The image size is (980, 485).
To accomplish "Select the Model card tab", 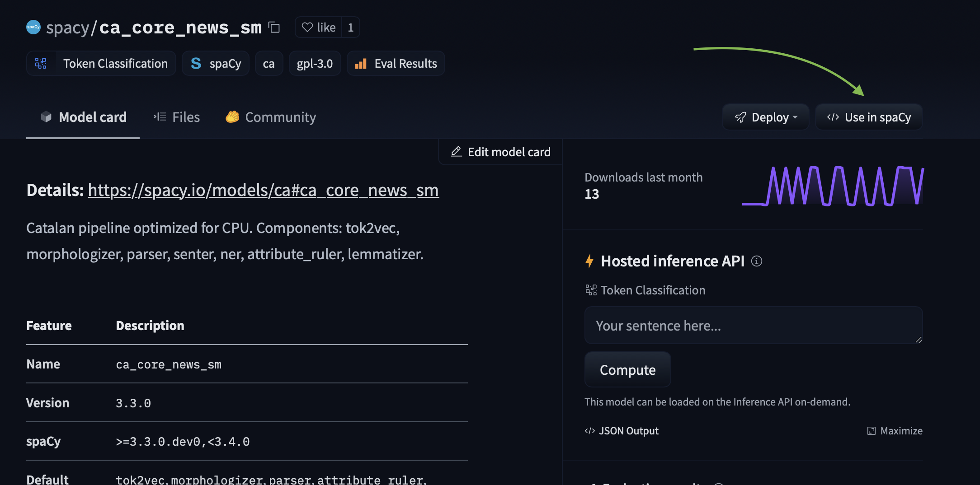I will [x=83, y=117].
